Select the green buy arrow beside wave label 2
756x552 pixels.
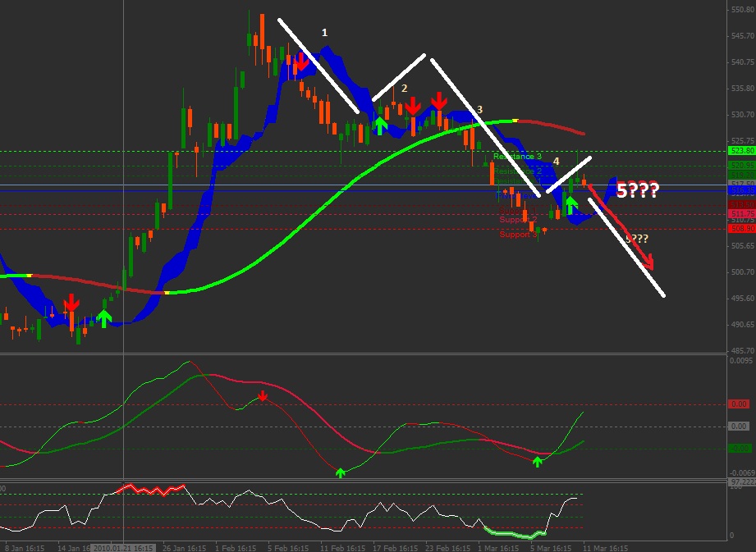380,125
